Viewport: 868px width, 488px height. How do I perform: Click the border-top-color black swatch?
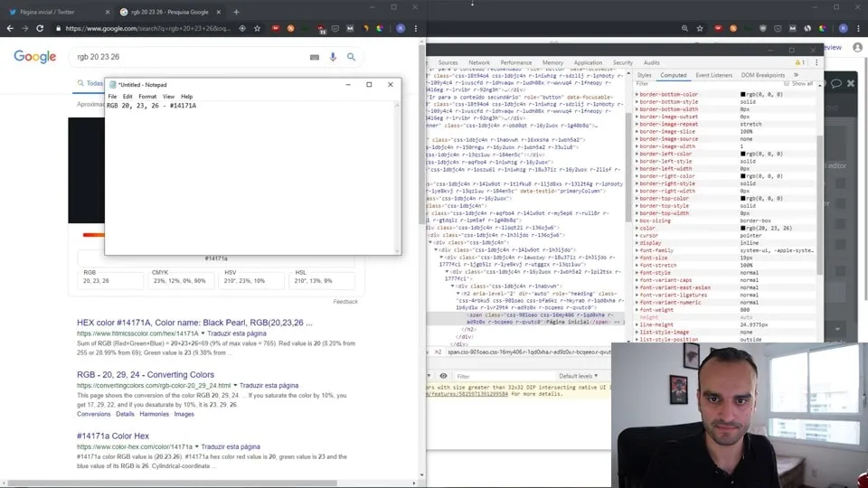pyautogui.click(x=743, y=198)
